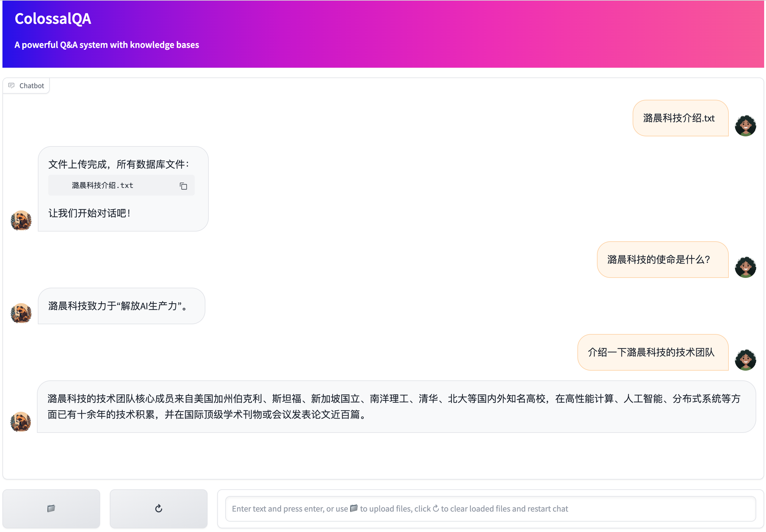This screenshot has width=766, height=532.
Task: Click the 潞晨科技介绍.txt user message bubble
Action: pos(679,118)
